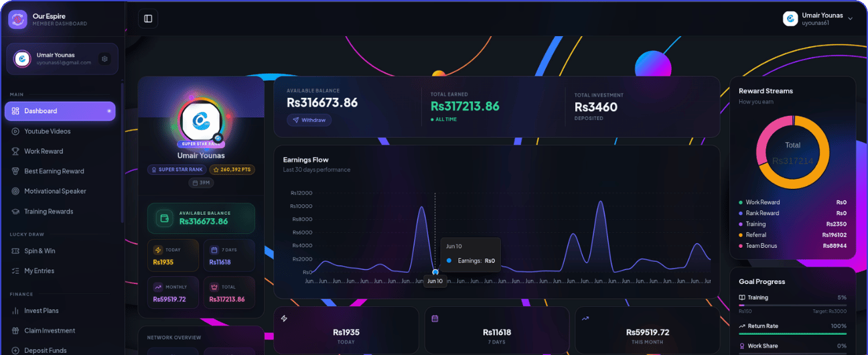Viewport: 868px width, 355px height.
Task: Click the Training goal progress bar
Action: [x=792, y=305]
